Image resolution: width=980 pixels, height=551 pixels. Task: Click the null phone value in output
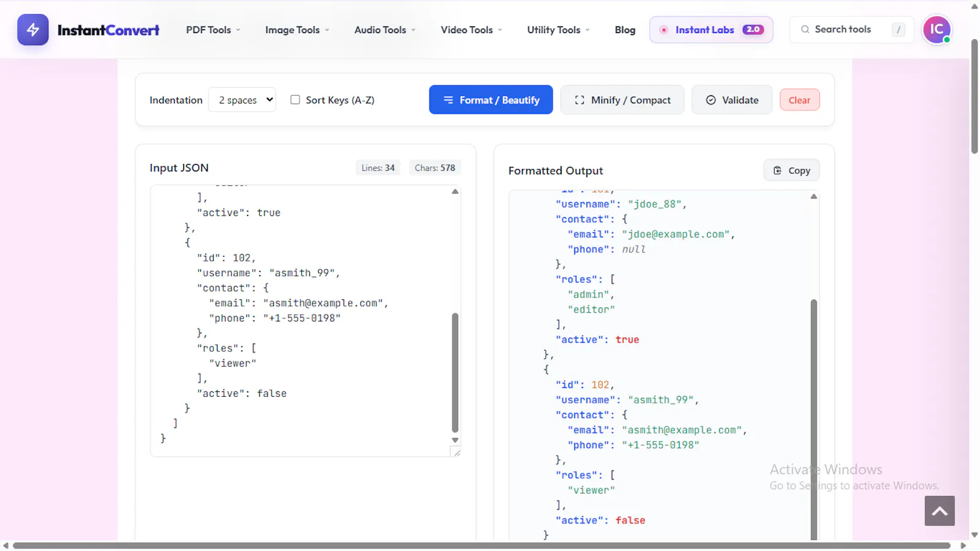[634, 249]
